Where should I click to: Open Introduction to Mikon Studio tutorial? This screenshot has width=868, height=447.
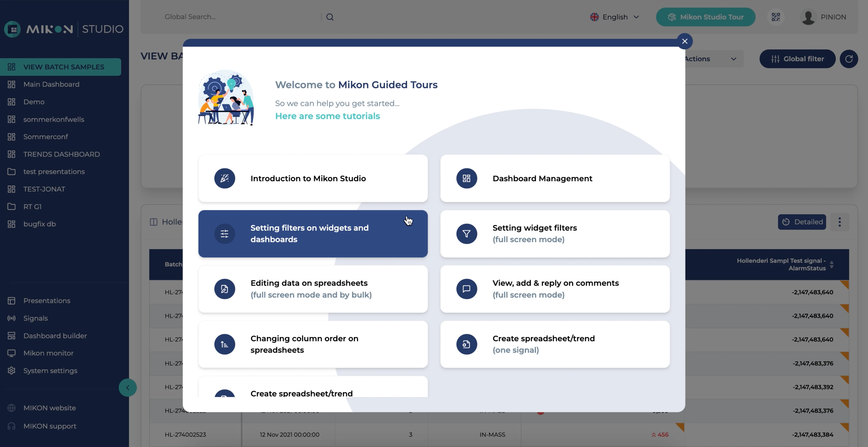(x=313, y=178)
